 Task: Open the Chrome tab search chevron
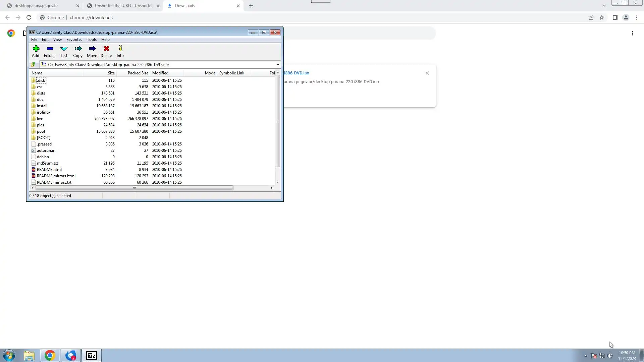604,6
